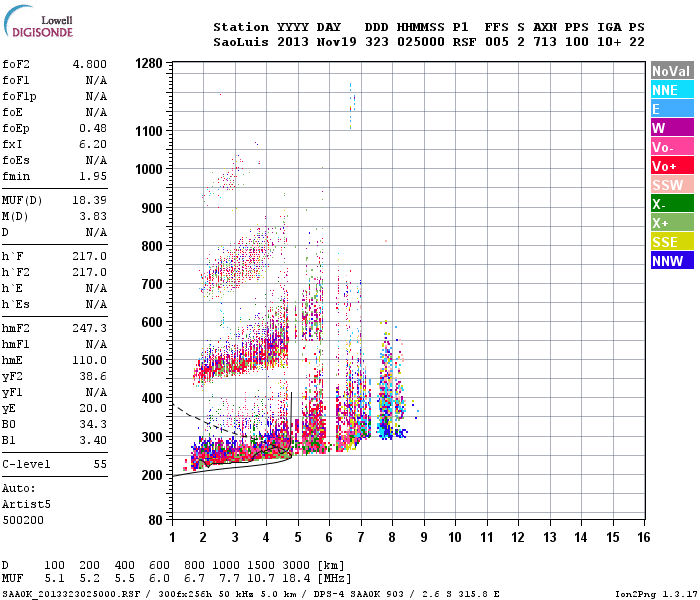Click the 500 km axis label

(x=152, y=360)
